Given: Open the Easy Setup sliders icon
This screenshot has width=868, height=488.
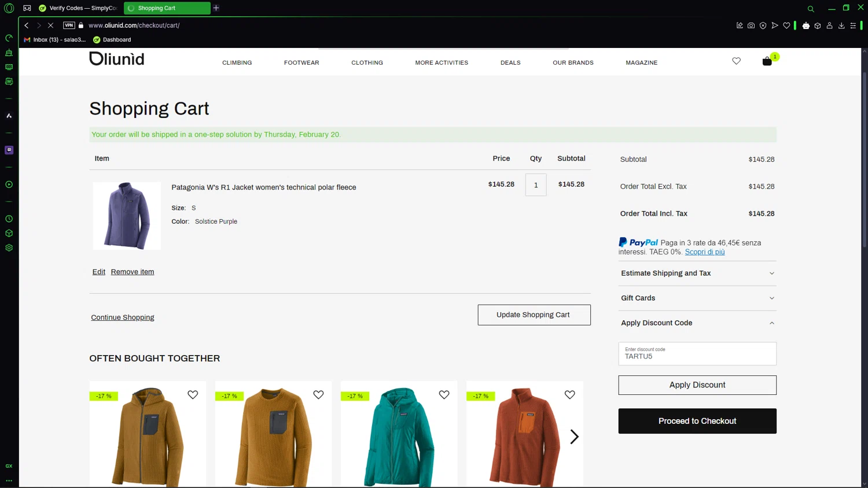Looking at the screenshot, I should (x=853, y=25).
